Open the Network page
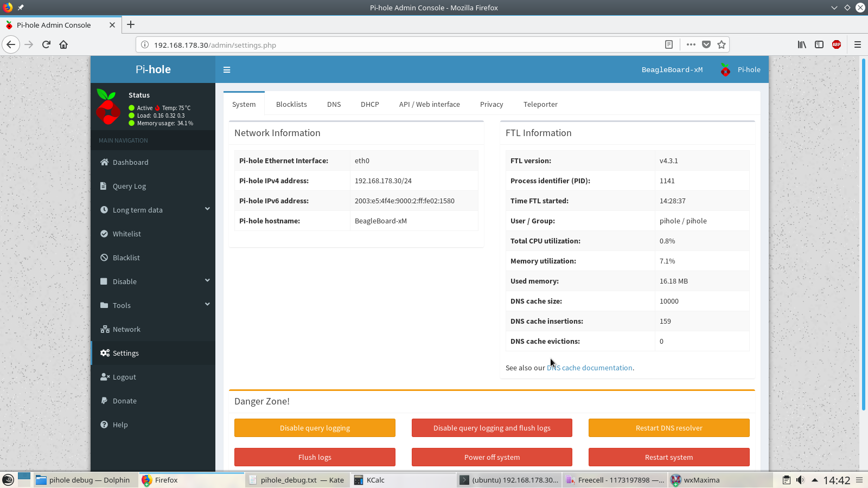This screenshot has height=488, width=868. (153, 329)
